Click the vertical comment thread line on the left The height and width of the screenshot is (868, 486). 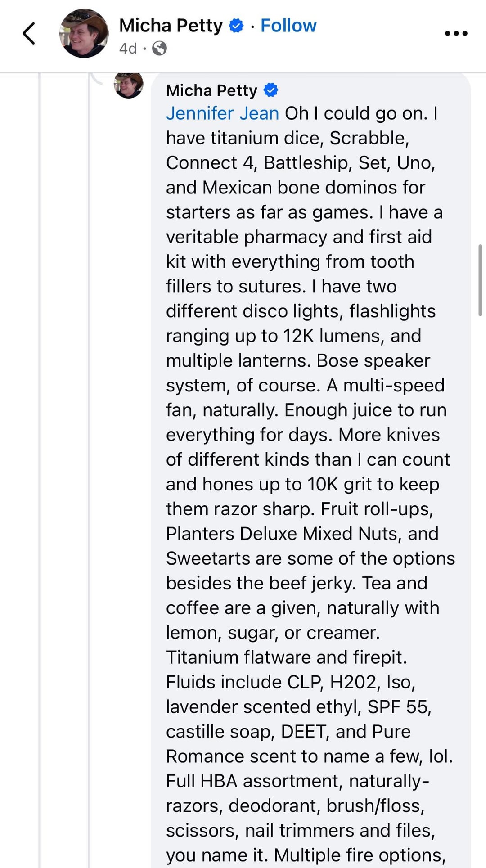click(x=40, y=450)
